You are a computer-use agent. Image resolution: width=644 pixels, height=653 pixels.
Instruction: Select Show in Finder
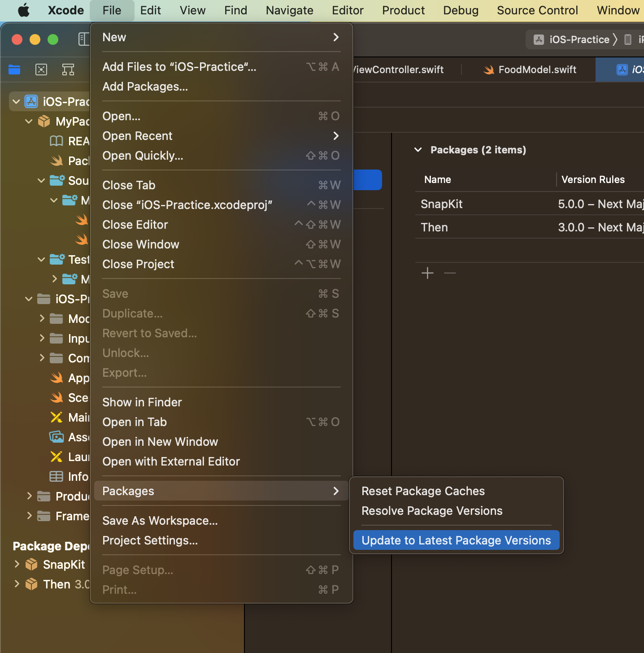point(222,402)
